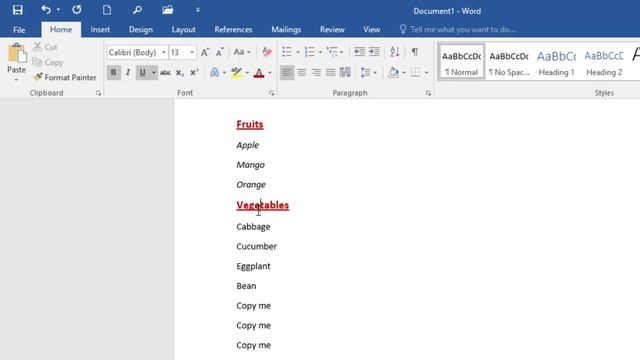
Task: Toggle Bold formatting
Action: pyautogui.click(x=113, y=73)
